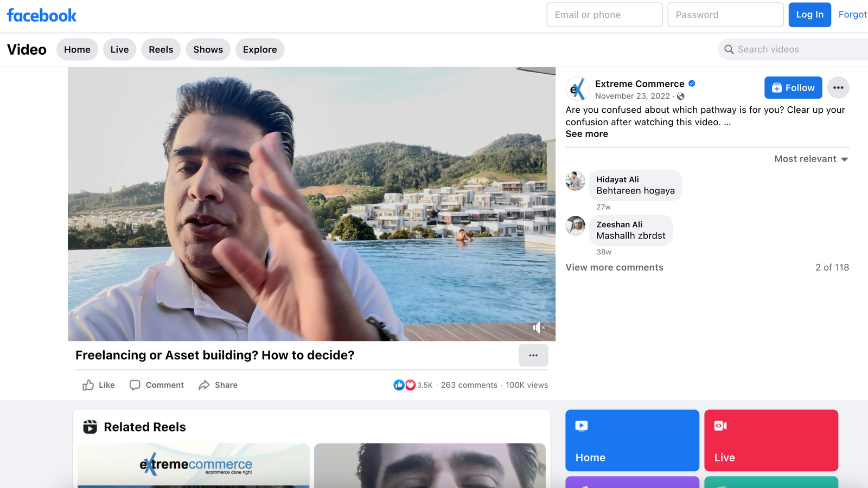Viewport: 868px width, 488px height.
Task: Open the Shows tab
Action: pyautogui.click(x=208, y=49)
